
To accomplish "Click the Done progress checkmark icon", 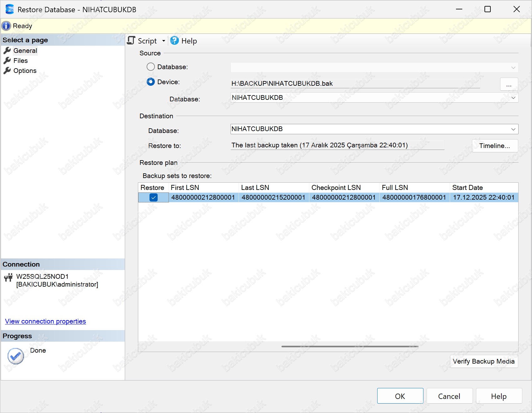I will click(16, 356).
